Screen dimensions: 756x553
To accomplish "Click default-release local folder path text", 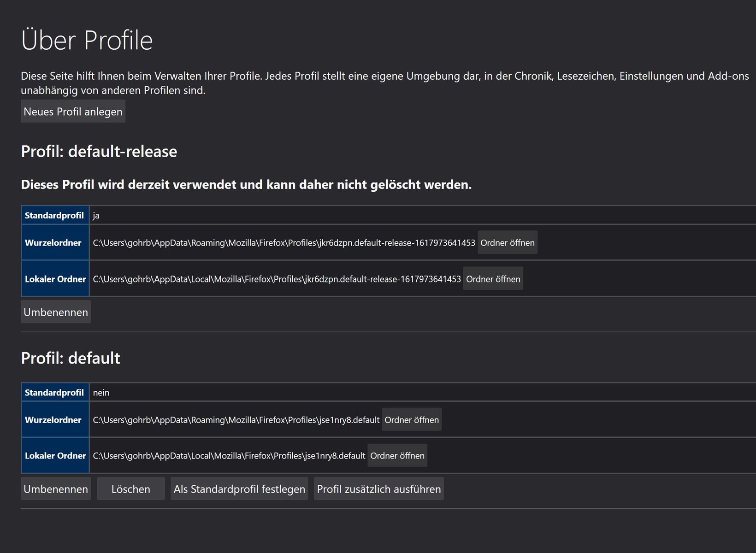I will click(x=277, y=279).
